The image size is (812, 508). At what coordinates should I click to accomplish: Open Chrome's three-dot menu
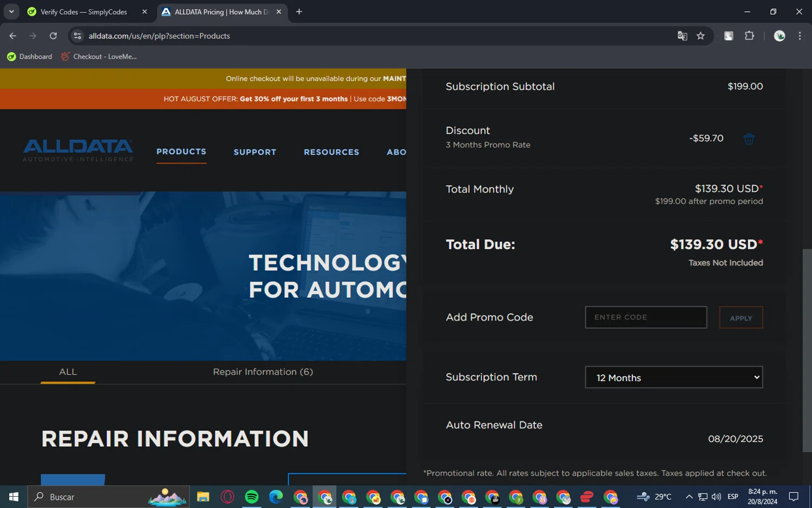pyautogui.click(x=800, y=36)
